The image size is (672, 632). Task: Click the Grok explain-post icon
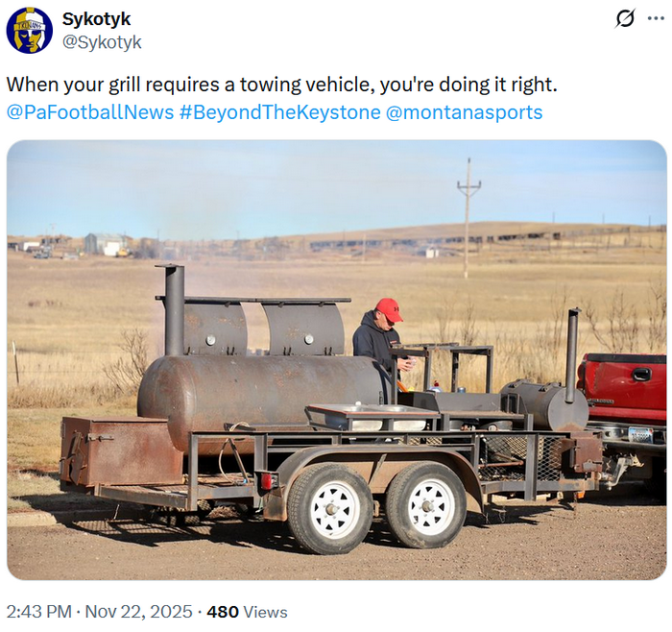(625, 19)
